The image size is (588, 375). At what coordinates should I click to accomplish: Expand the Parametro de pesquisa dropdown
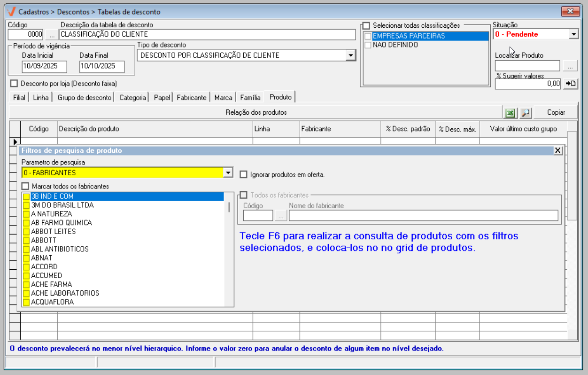click(228, 173)
